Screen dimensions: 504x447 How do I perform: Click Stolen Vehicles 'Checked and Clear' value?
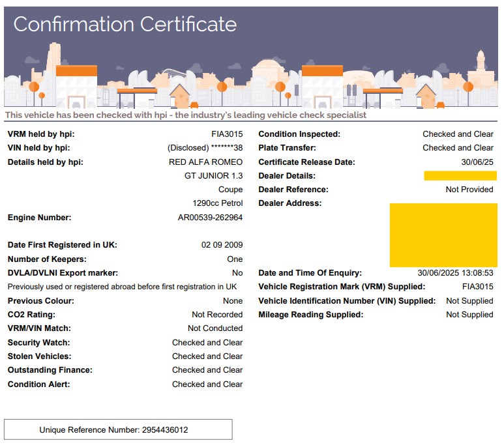tap(207, 356)
